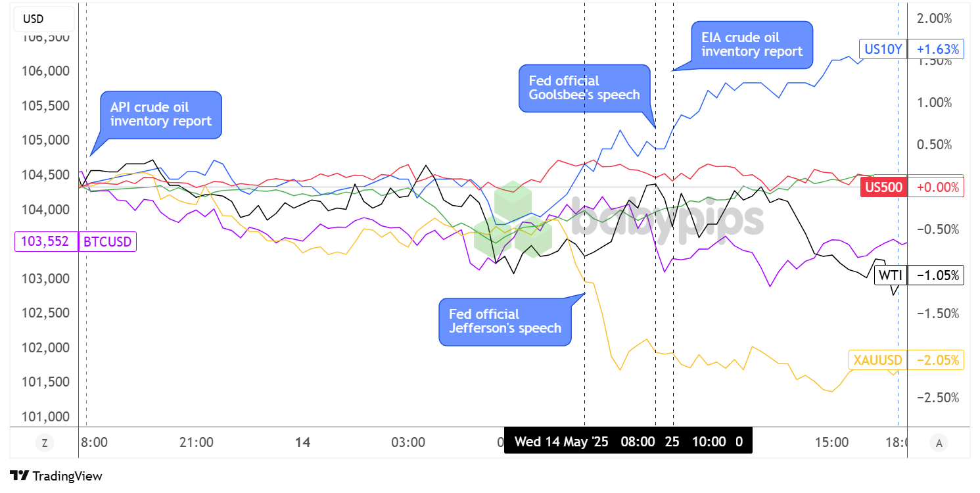
Task: Click the API crude oil inventory callout
Action: coord(160,114)
